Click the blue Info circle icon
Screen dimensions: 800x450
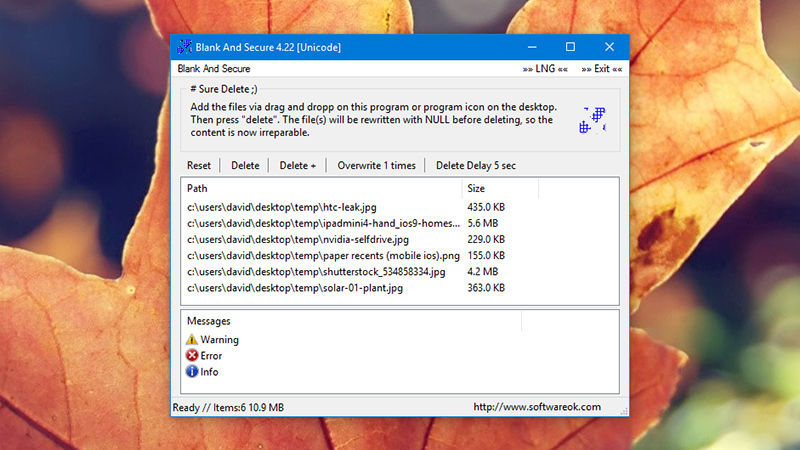coord(192,371)
